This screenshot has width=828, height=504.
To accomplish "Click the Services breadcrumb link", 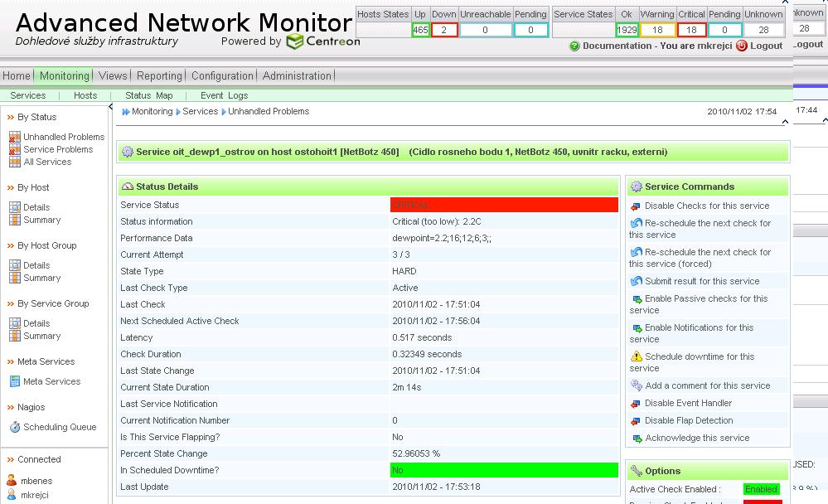I will [200, 111].
